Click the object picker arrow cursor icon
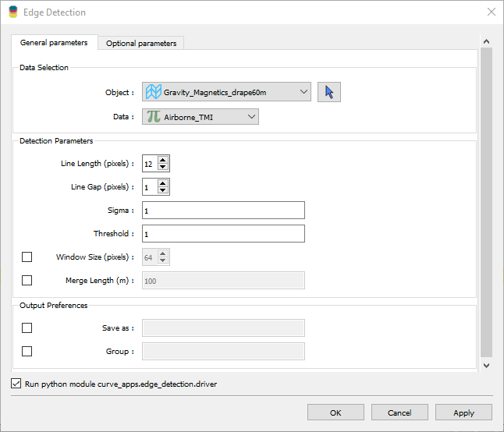 tap(329, 92)
